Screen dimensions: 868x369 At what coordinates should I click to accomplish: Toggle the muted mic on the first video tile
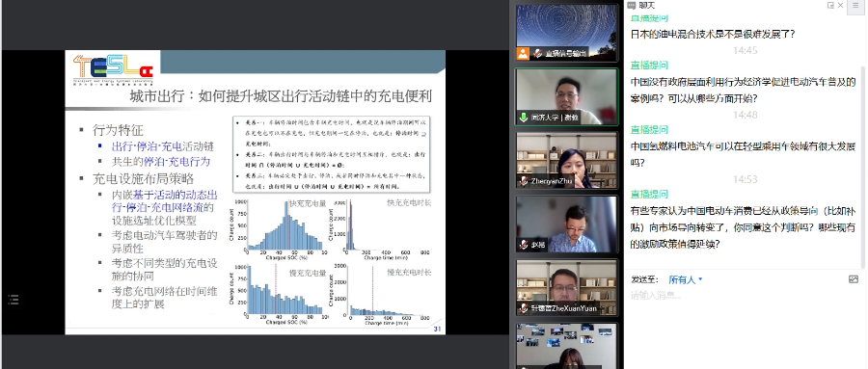tap(537, 53)
